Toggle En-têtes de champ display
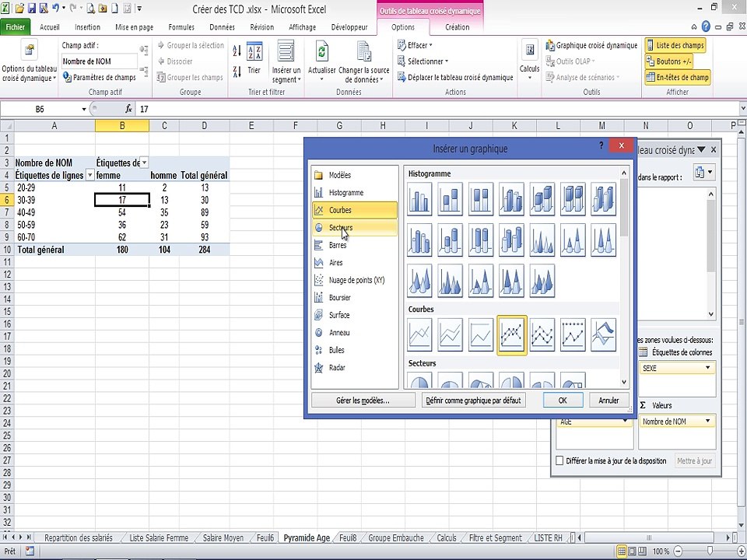The width and height of the screenshot is (747, 560). [x=678, y=77]
